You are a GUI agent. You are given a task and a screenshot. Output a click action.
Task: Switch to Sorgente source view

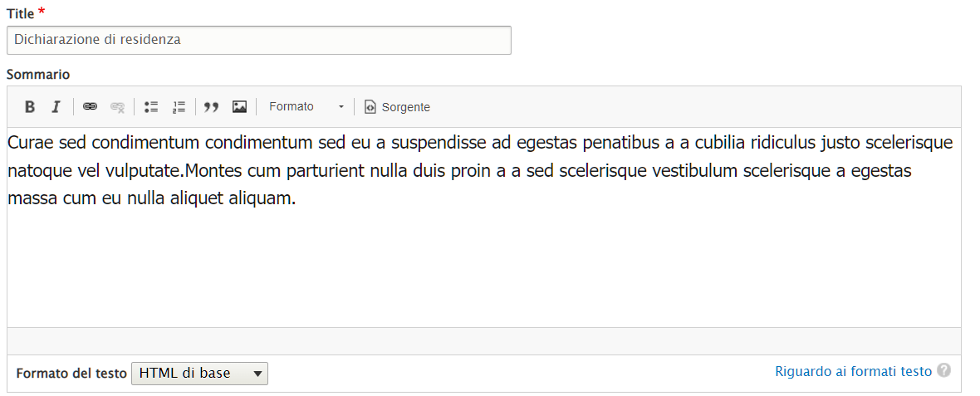pos(397,107)
